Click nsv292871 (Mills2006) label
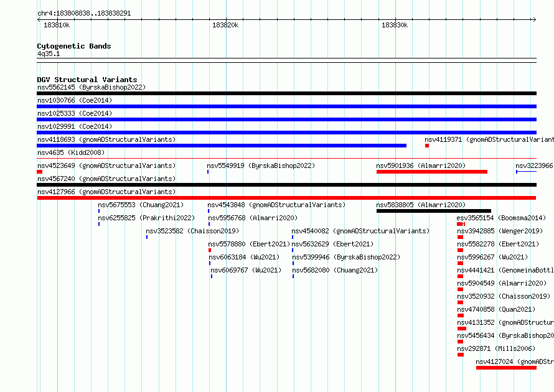This screenshot has width=554, height=392. (x=496, y=348)
